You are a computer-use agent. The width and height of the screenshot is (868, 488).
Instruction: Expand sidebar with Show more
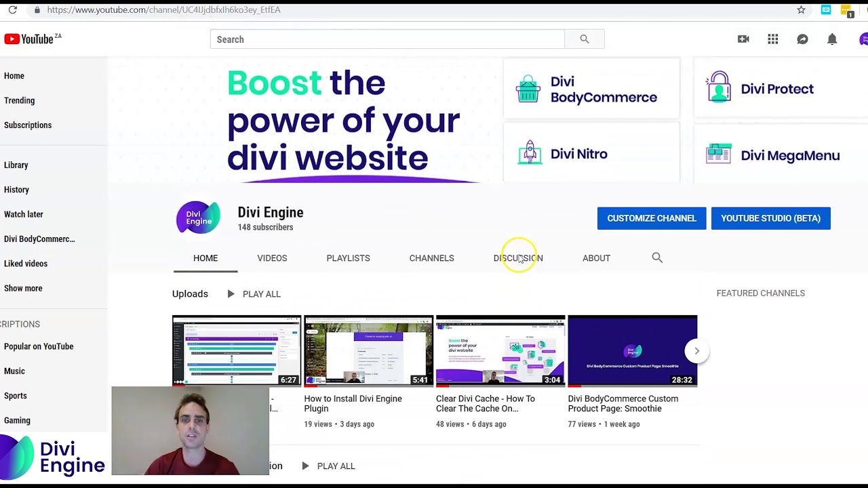pyautogui.click(x=23, y=288)
